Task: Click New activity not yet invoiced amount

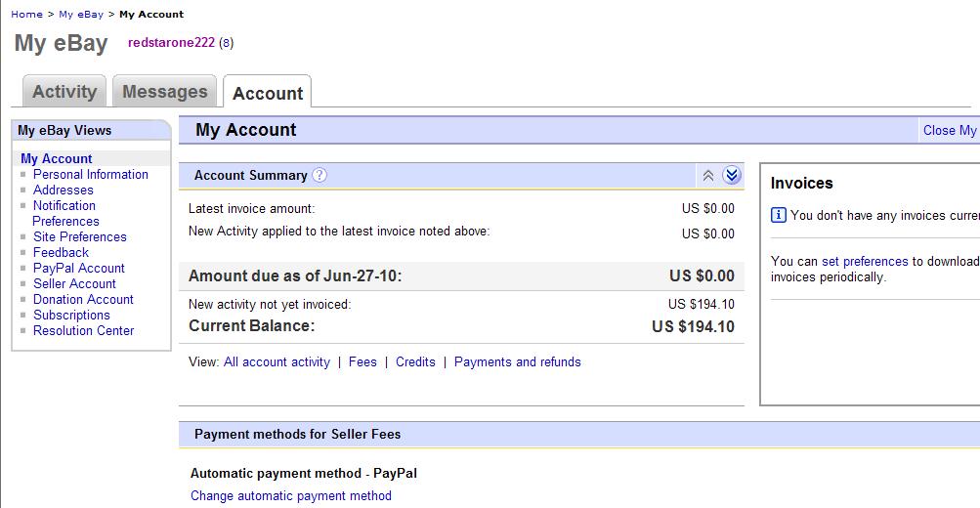Action: click(x=702, y=304)
